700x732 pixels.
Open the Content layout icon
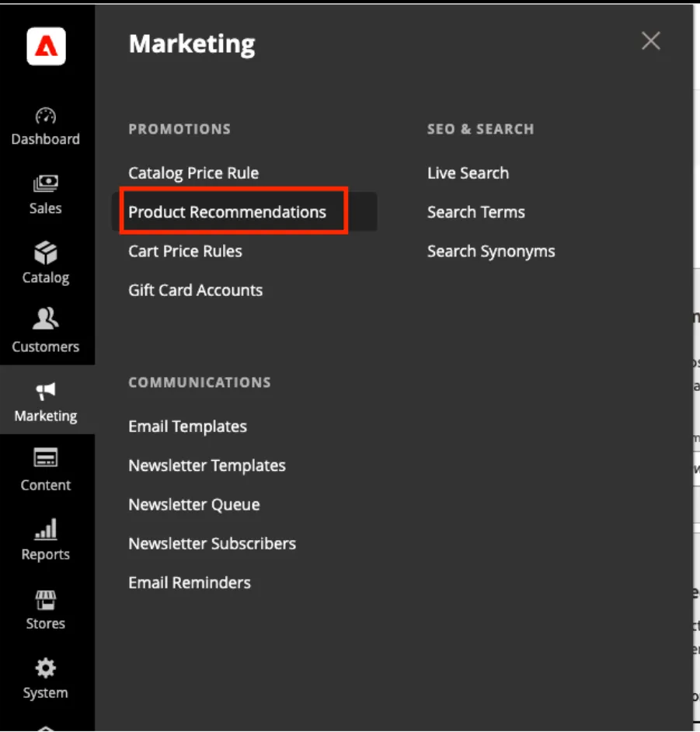(x=46, y=458)
